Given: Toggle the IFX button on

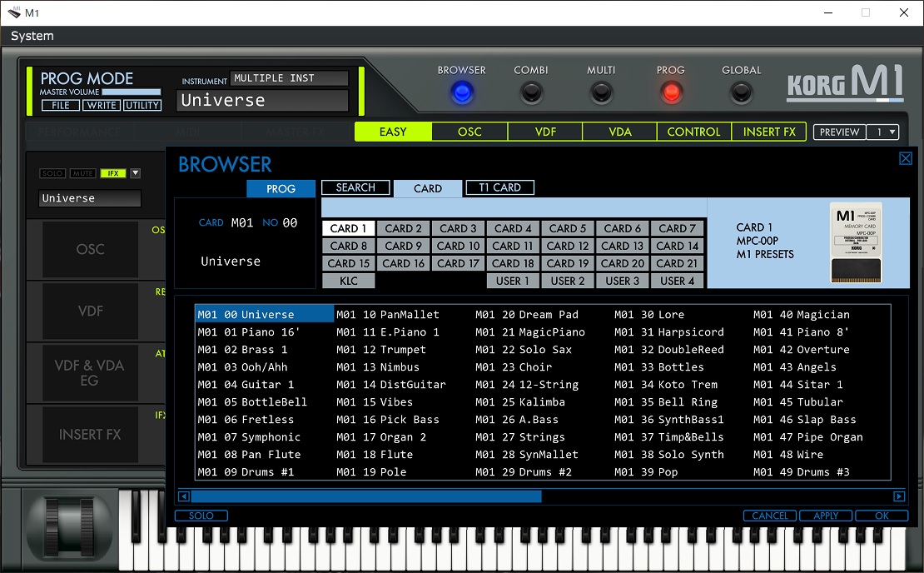Looking at the screenshot, I should point(112,173).
